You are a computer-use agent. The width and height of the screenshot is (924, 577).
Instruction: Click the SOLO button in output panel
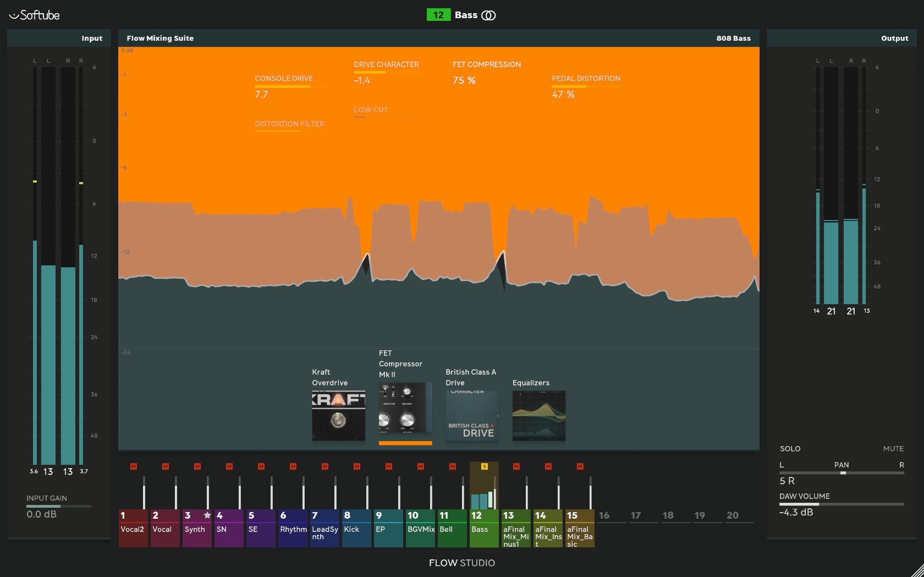790,449
